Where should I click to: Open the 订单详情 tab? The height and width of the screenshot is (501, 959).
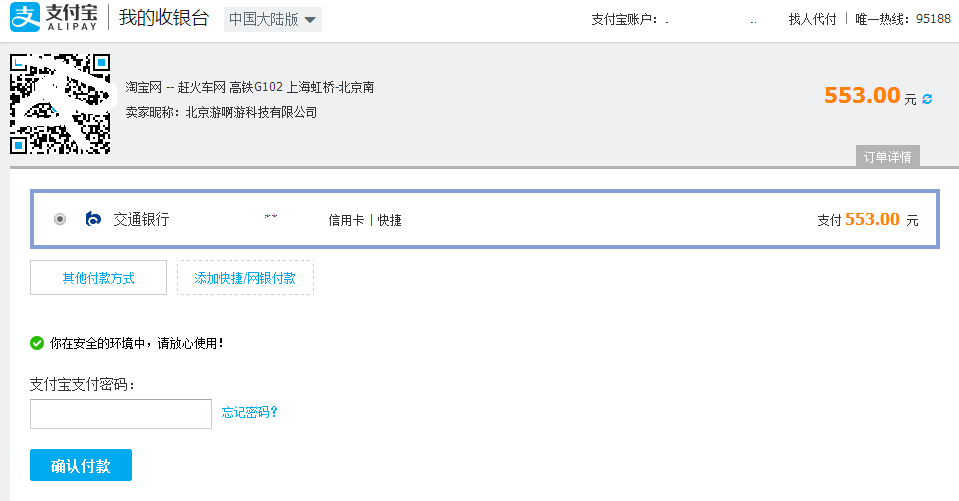[x=887, y=157]
